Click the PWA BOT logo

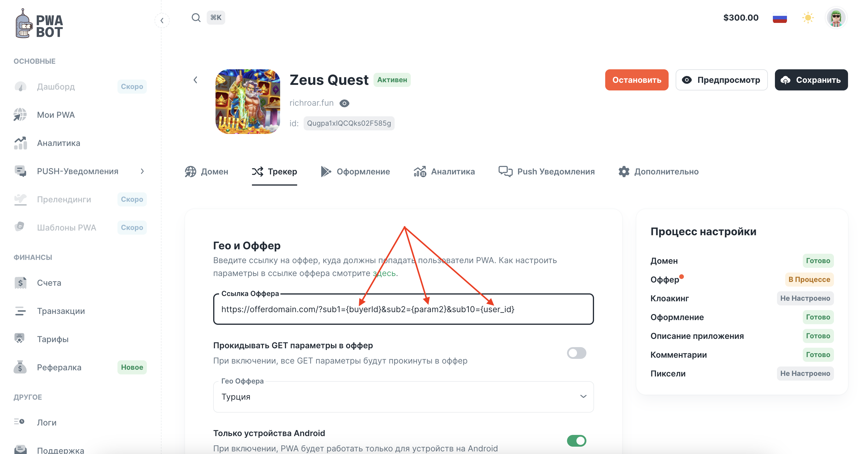(39, 23)
